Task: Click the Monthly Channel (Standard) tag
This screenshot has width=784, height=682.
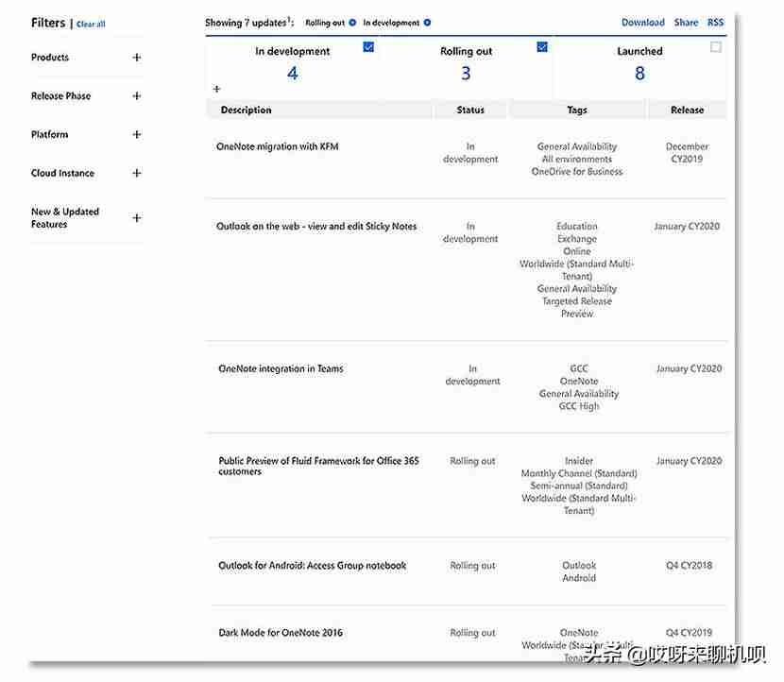Action: (x=579, y=473)
